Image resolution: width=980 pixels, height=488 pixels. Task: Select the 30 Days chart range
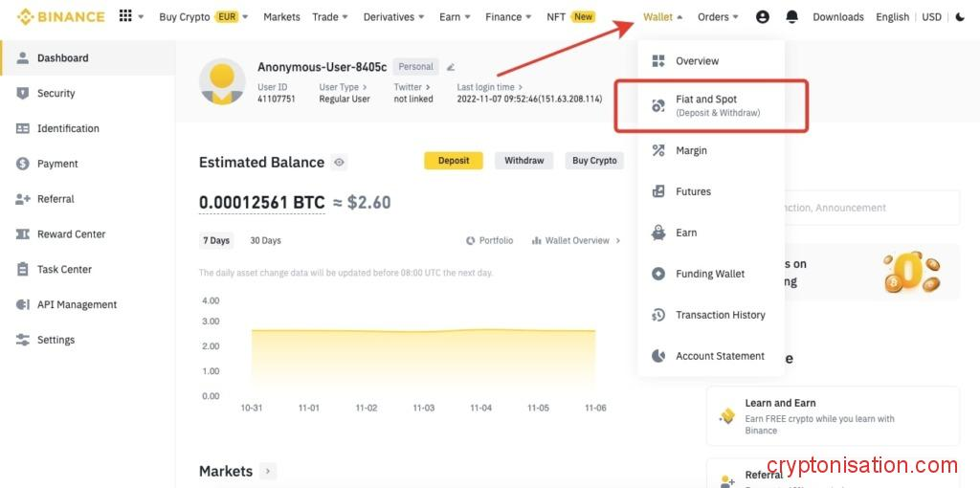pos(265,240)
